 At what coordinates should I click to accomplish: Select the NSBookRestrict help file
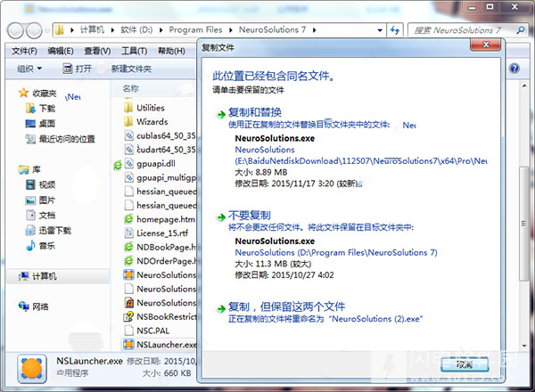click(x=160, y=316)
